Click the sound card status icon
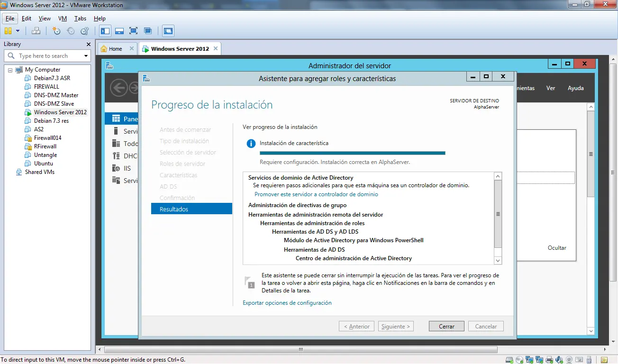 click(x=560, y=360)
